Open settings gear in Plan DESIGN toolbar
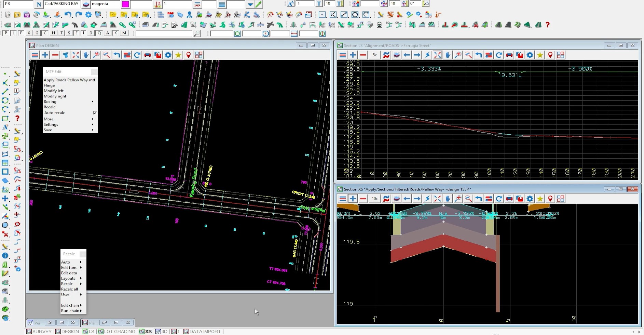The image size is (644, 335). click(168, 55)
